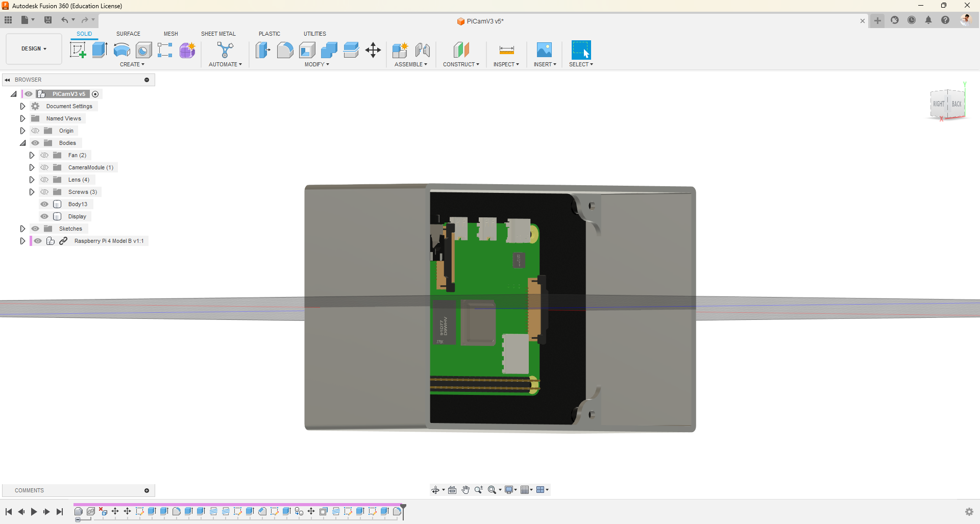Collapse the Bodies folder
This screenshot has height=524, width=980.
22,143
